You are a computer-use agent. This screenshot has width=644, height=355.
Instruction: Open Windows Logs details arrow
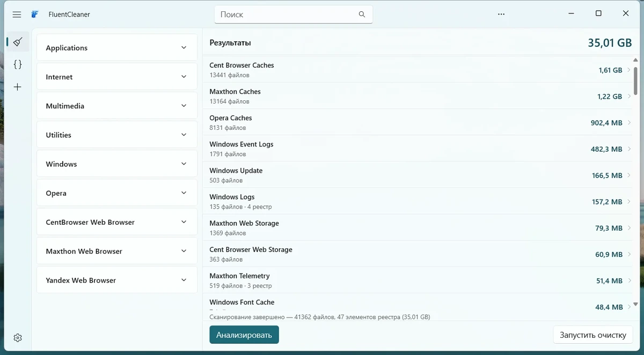pyautogui.click(x=629, y=202)
